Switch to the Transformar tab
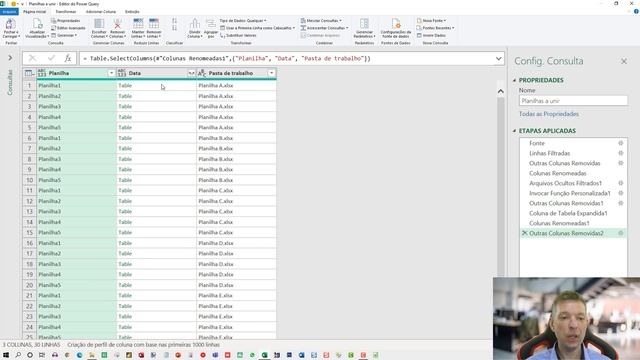The width and height of the screenshot is (640, 360). [65, 12]
